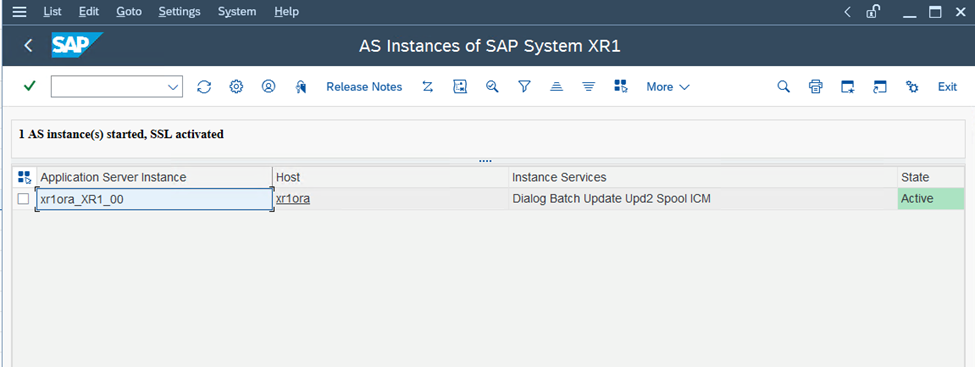Open the hamburger menu icon
Image resolution: width=975 pixels, height=367 pixels.
(20, 11)
